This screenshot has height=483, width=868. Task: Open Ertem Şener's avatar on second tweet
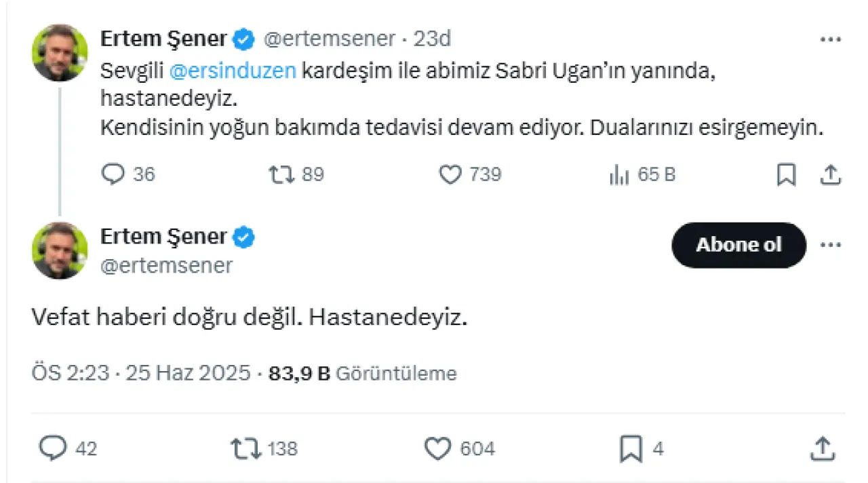pos(60,250)
